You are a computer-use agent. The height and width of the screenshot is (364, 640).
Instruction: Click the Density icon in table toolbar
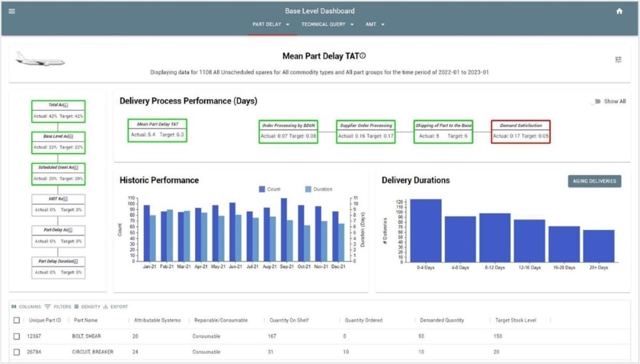point(76,306)
